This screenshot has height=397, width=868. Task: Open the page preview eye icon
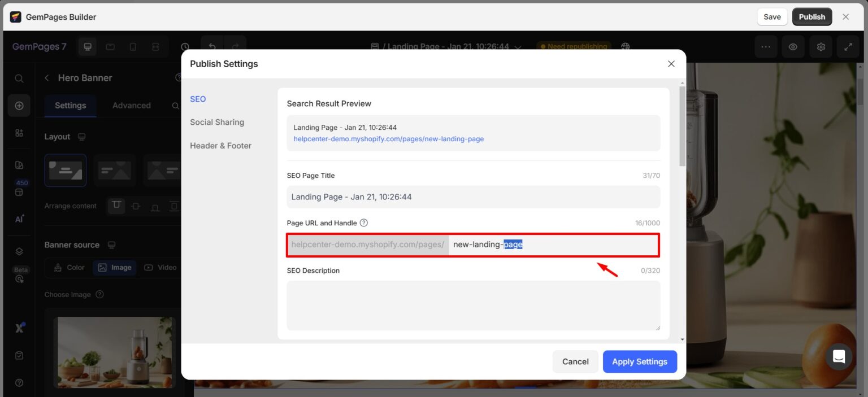793,47
